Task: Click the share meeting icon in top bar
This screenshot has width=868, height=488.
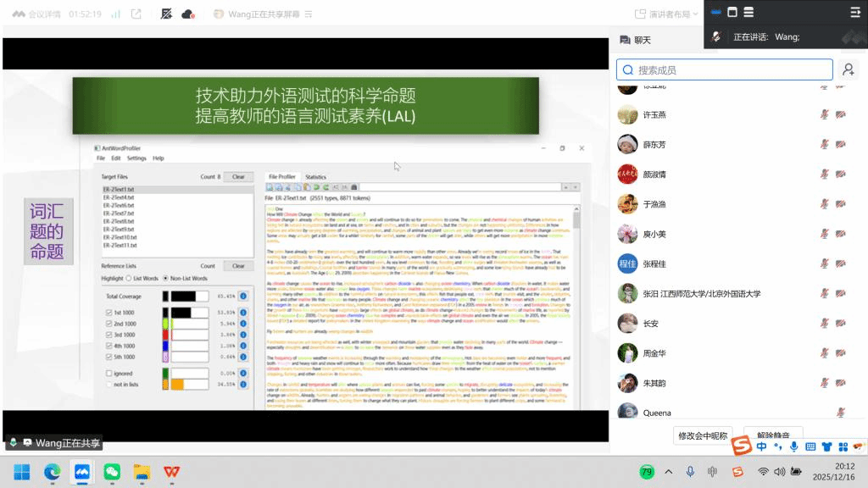Action: click(x=136, y=14)
